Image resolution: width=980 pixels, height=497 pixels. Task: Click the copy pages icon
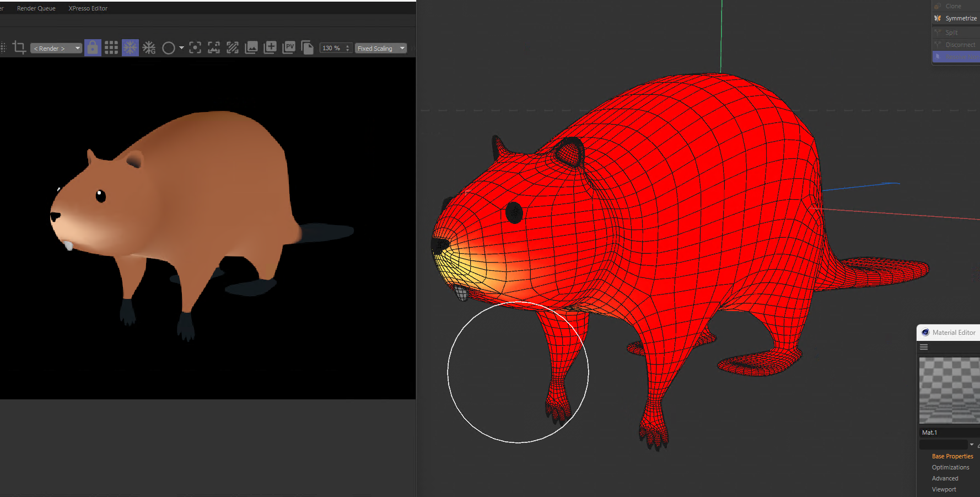pos(308,48)
